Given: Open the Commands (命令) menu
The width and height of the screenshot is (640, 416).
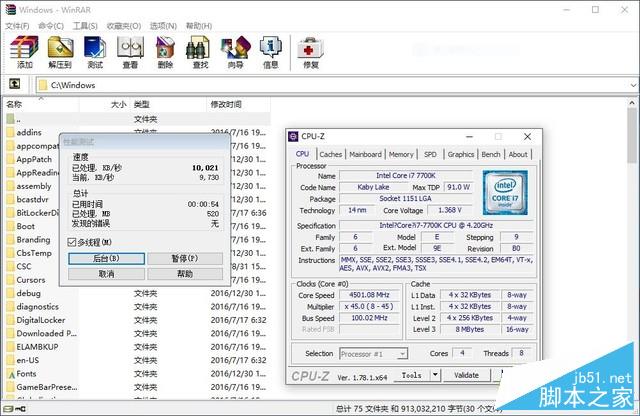Looking at the screenshot, I should pos(51,26).
